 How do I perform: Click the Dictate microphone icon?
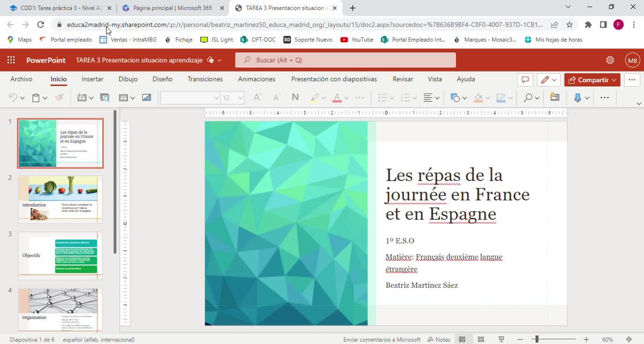[578, 98]
